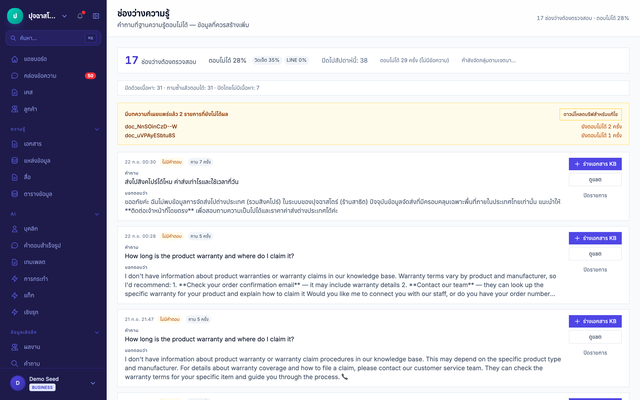Focus the ค้นหา search field
Image resolution: width=640 pixels, height=400 pixels.
[53, 38]
